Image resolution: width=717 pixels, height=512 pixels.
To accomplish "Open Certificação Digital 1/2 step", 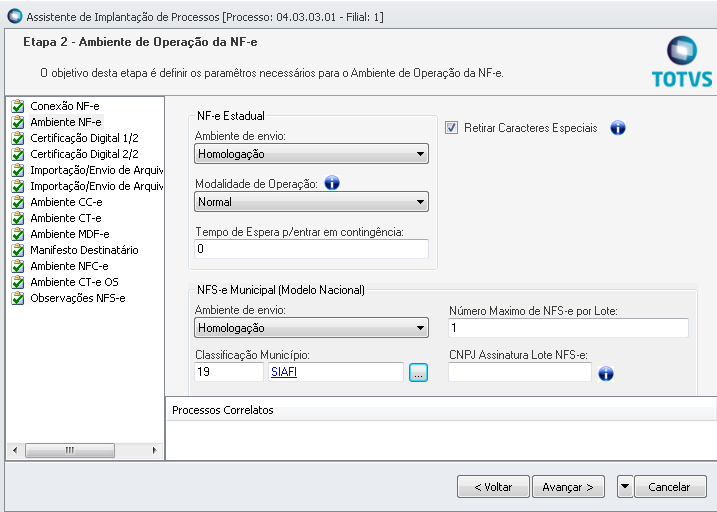I will pos(84,138).
